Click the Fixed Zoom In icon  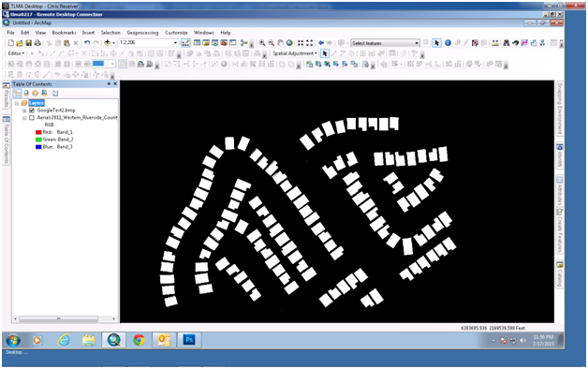[301, 43]
